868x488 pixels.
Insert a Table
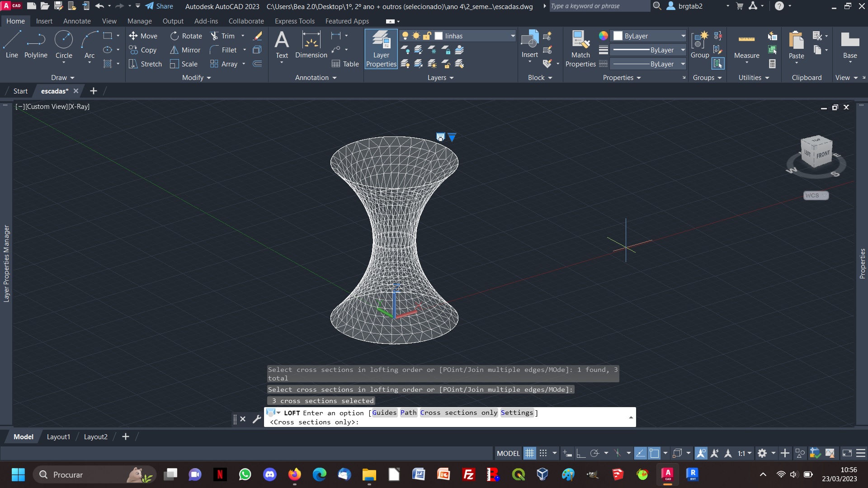(345, 64)
